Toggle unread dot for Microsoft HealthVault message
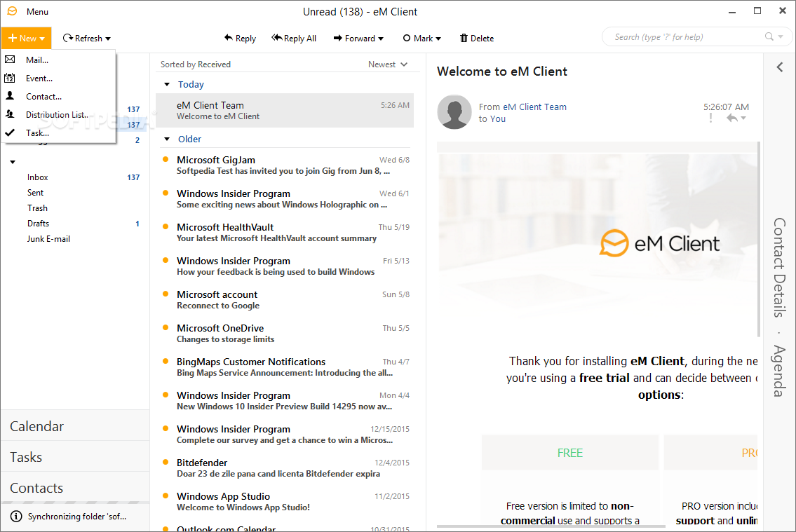 click(166, 226)
